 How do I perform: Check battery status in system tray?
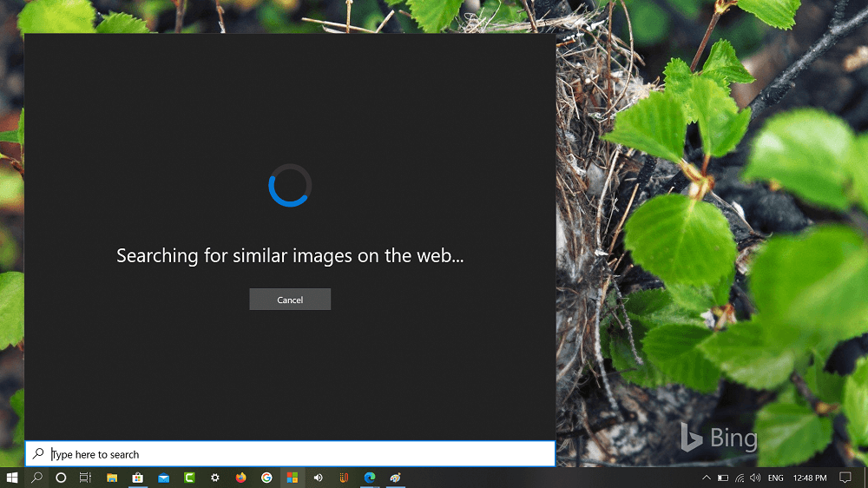(x=723, y=478)
